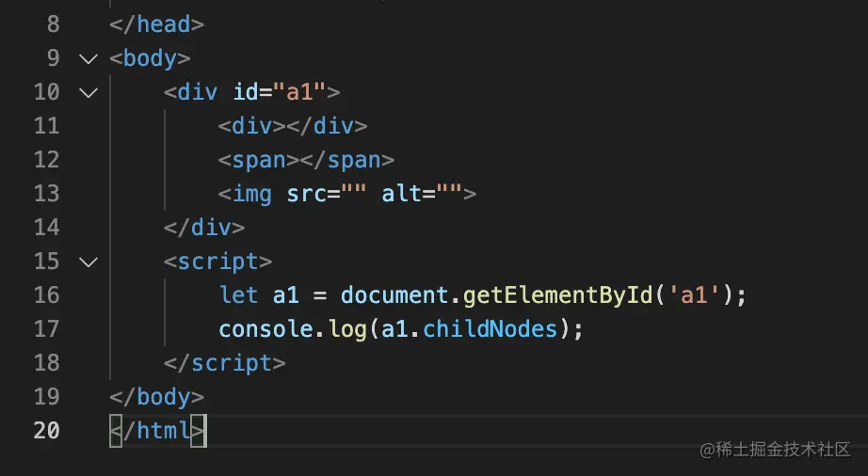Select line number 8 in the gutter

[53, 24]
